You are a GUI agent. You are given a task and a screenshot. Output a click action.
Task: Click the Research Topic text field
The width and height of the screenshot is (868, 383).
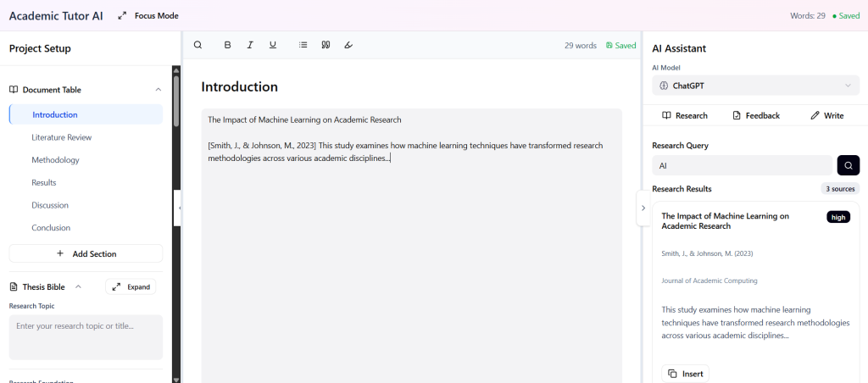[x=86, y=336]
